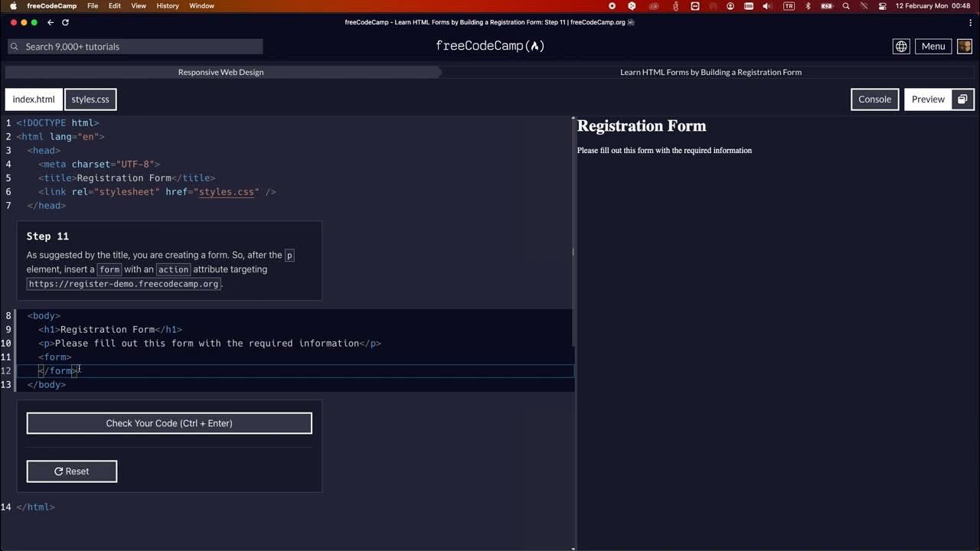Viewport: 980px width, 551px height.
Task: Open the volume control in menu bar
Action: [x=767, y=5]
